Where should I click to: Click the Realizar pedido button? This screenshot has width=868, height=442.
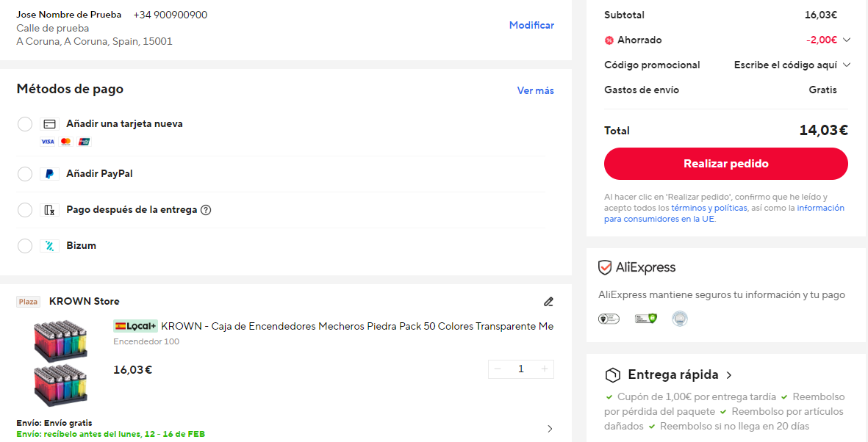pos(725,164)
